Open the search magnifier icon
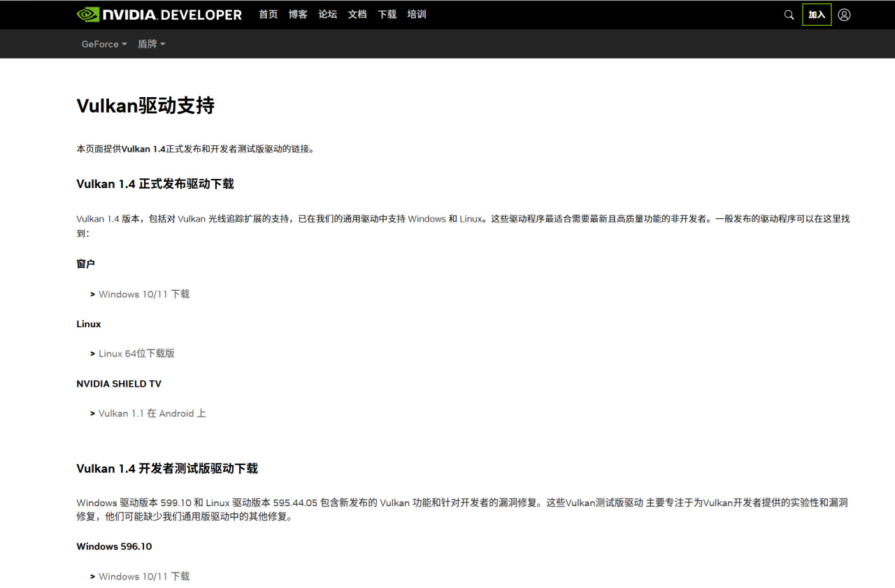Viewport: 895px width, 588px height. point(789,15)
